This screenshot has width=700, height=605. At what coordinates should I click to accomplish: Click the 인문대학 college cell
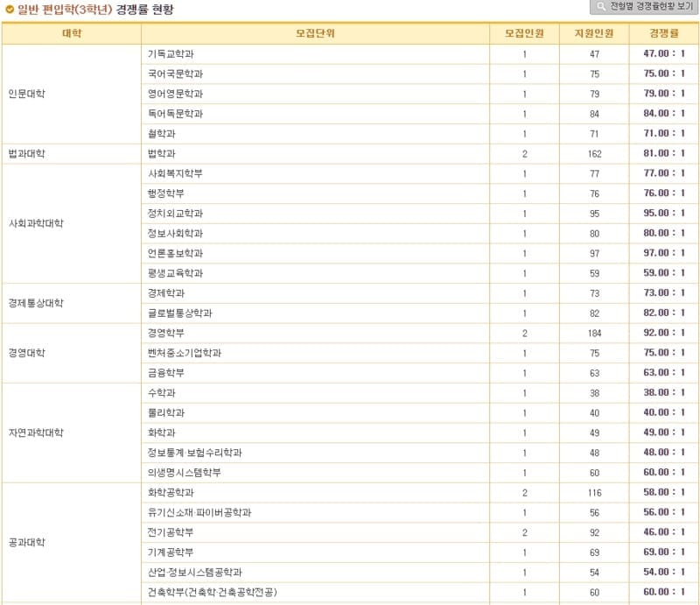click(72, 94)
